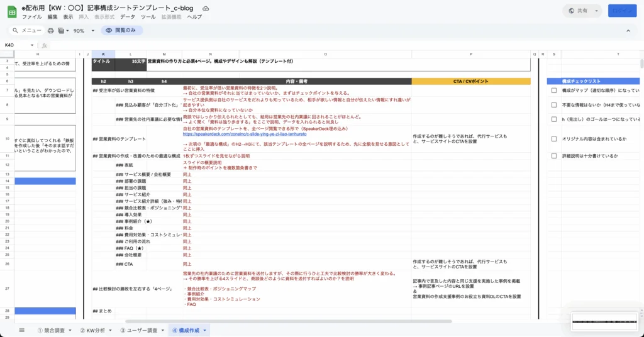Click the Google Sheets home icon

click(x=11, y=11)
